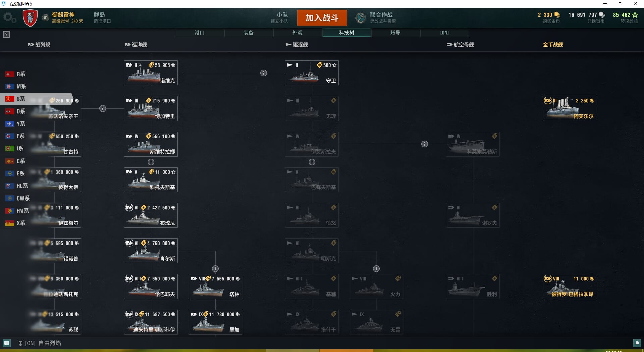Click the 购买金币 gold coin icon
This screenshot has height=352, width=644.
(557, 15)
